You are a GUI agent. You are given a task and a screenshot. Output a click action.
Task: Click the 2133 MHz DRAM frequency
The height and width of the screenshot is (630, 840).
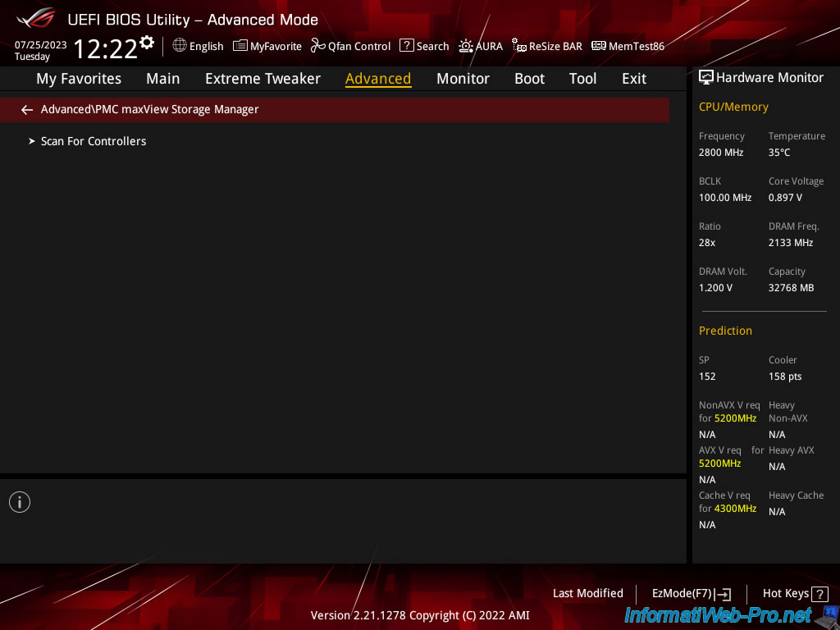click(791, 243)
